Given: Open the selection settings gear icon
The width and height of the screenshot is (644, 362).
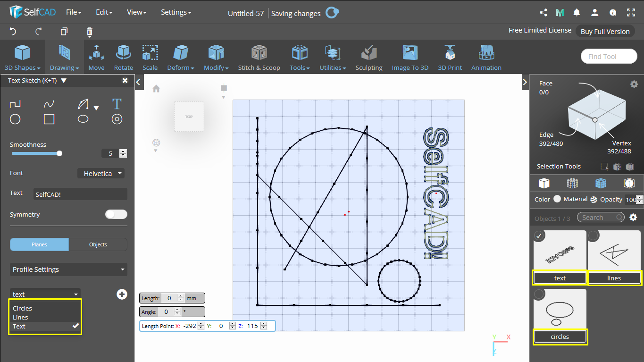Looking at the screenshot, I should [x=634, y=84].
